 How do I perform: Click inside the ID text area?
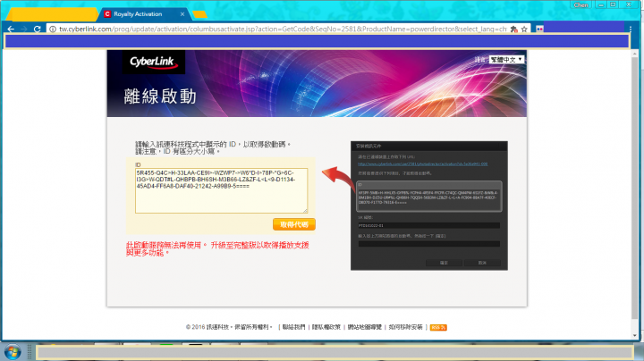click(x=221, y=190)
